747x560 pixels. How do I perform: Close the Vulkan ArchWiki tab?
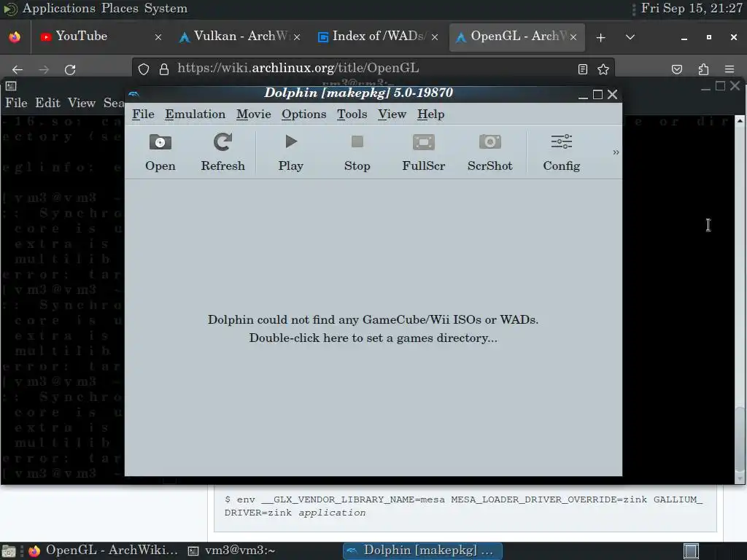point(297,36)
